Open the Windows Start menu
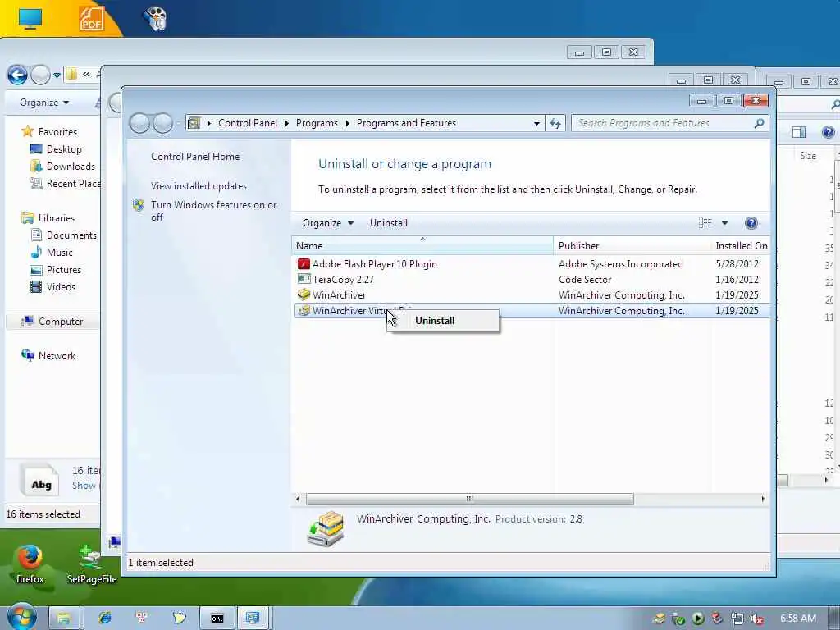The height and width of the screenshot is (630, 840). click(x=21, y=618)
